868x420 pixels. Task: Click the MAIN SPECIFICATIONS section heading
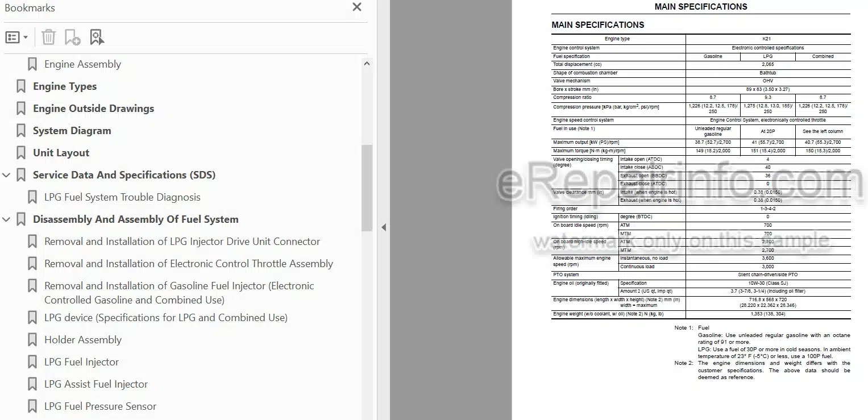coord(597,25)
